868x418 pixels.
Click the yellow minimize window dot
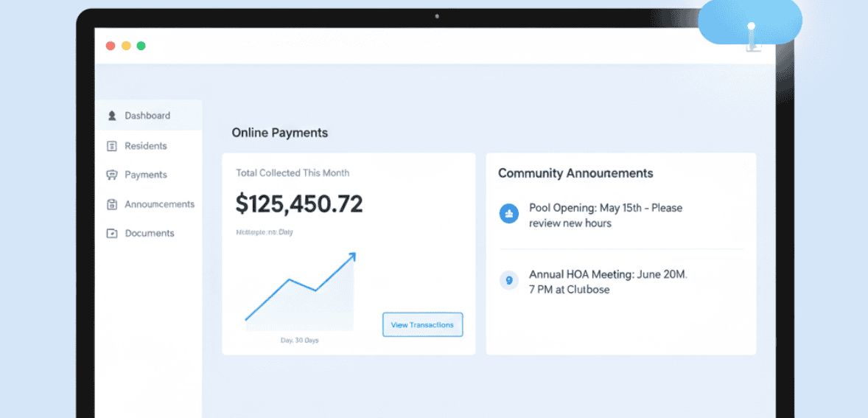(x=126, y=46)
